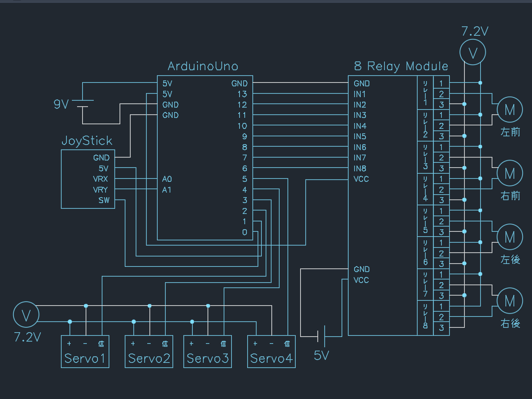This screenshot has height=399, width=532.
Task: Select the 7.2V voltage source beside the servos
Action: point(25,314)
